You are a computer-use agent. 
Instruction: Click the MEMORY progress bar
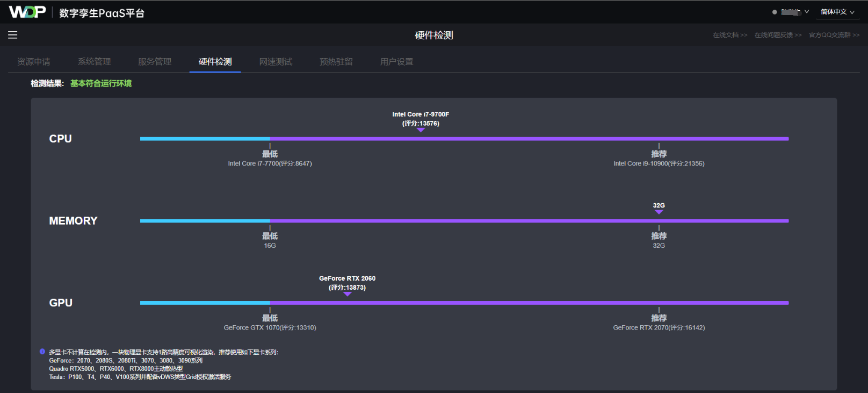click(464, 221)
